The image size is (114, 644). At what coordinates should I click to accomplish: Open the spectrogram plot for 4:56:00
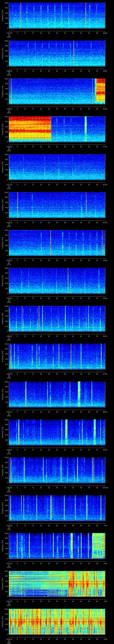click(57, 357)
